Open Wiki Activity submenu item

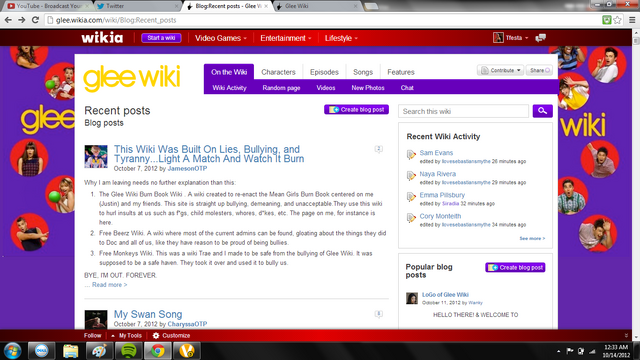click(x=229, y=88)
